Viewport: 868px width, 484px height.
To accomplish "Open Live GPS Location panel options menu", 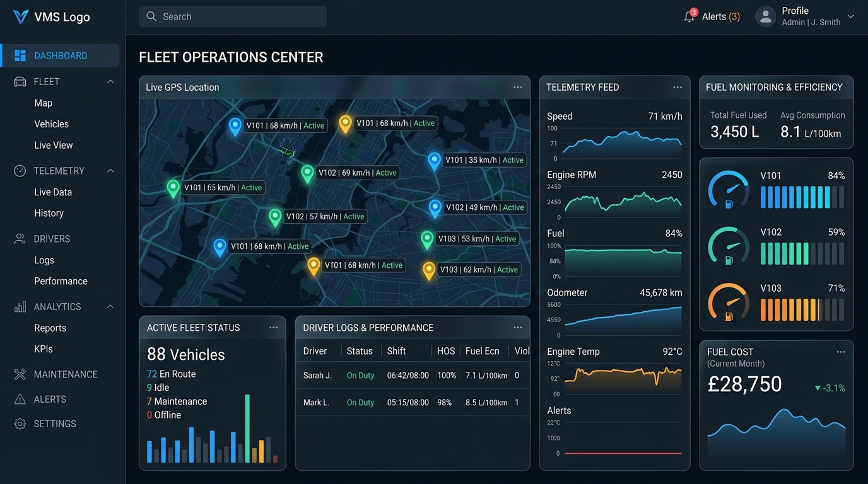I will (x=518, y=87).
